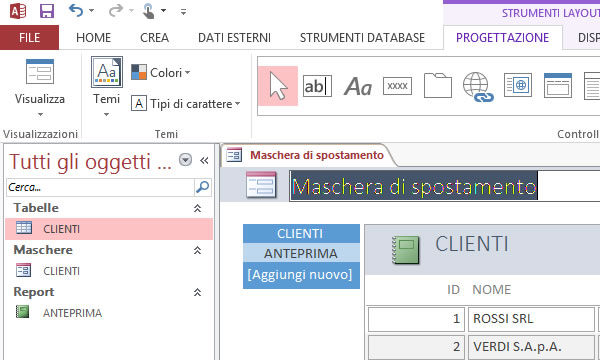This screenshot has width=600, height=360.
Task: Click the green CLIENTI notebook icon
Action: pyautogui.click(x=406, y=250)
